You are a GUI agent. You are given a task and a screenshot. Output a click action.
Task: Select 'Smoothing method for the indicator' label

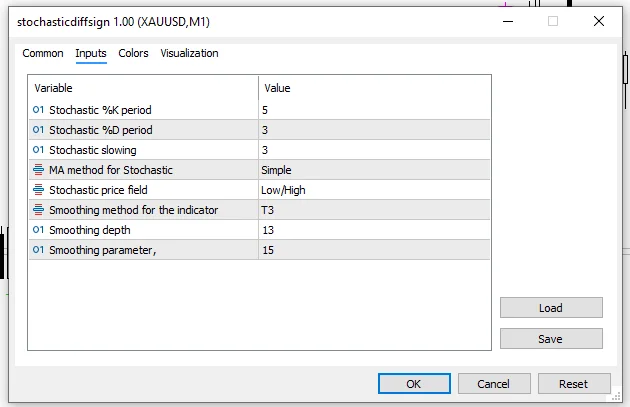coord(133,210)
